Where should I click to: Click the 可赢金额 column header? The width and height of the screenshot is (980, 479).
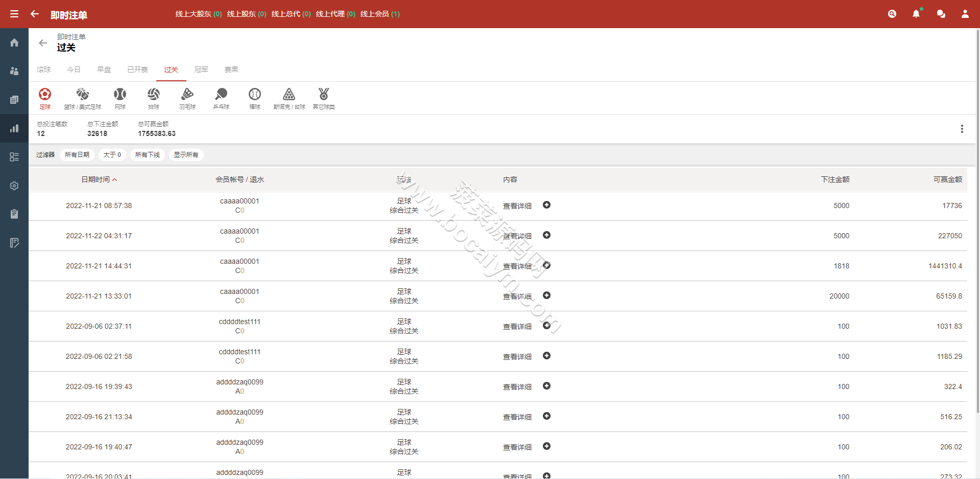click(948, 179)
